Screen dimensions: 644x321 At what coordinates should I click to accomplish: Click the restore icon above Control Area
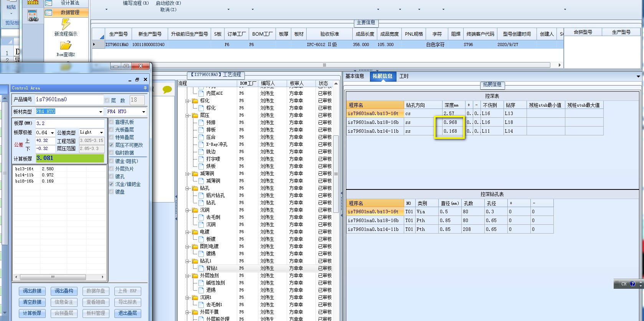(137, 79)
